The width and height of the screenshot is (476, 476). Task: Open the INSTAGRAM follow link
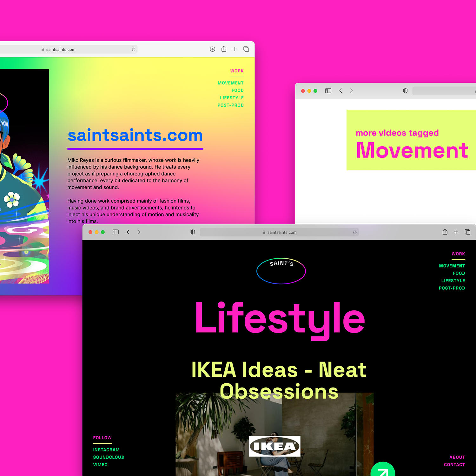tap(106, 450)
